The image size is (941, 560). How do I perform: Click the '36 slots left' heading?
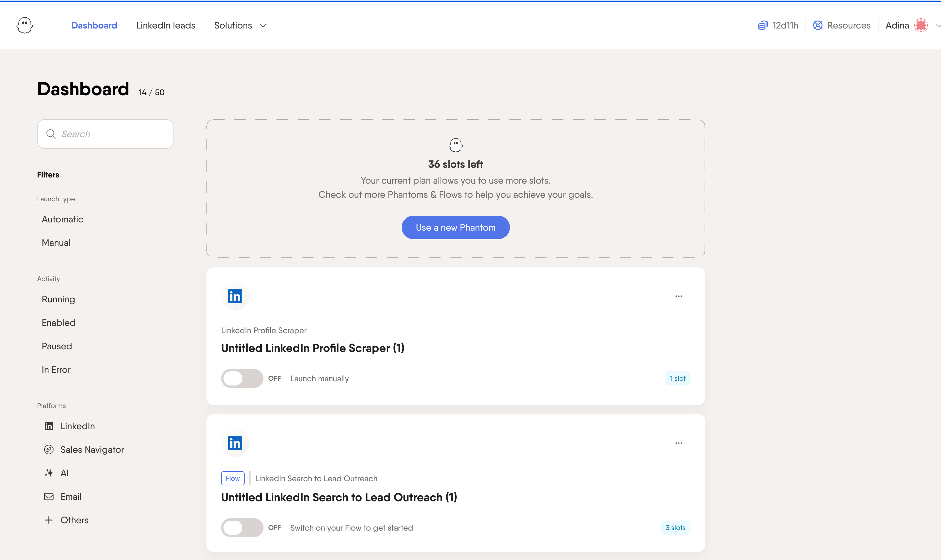click(456, 164)
